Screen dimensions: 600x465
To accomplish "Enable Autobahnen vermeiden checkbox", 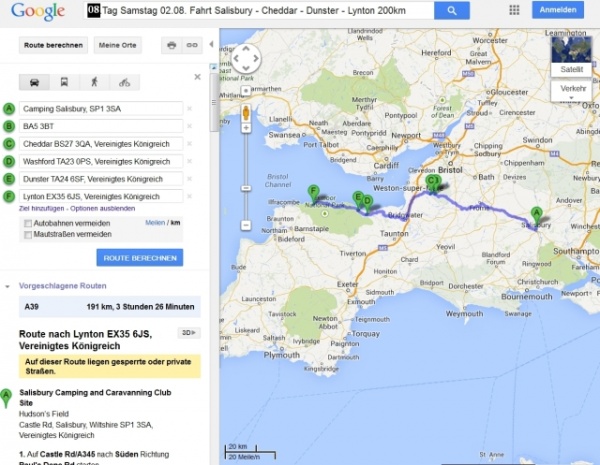I will (x=27, y=223).
